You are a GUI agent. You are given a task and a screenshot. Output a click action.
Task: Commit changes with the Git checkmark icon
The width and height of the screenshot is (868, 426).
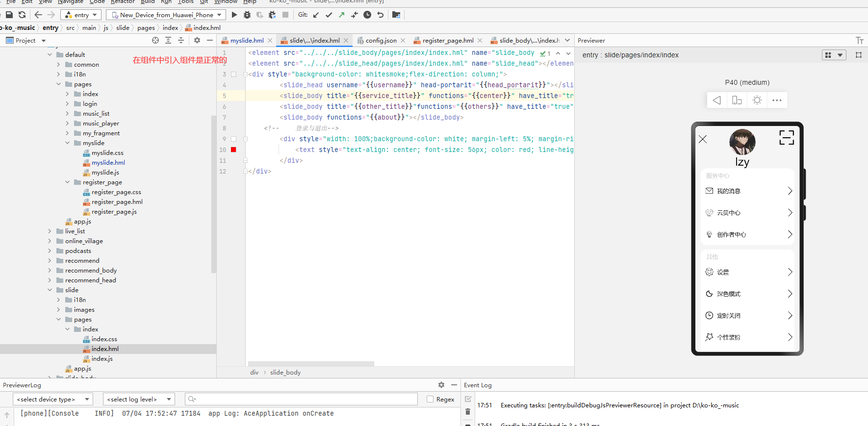pyautogui.click(x=329, y=15)
